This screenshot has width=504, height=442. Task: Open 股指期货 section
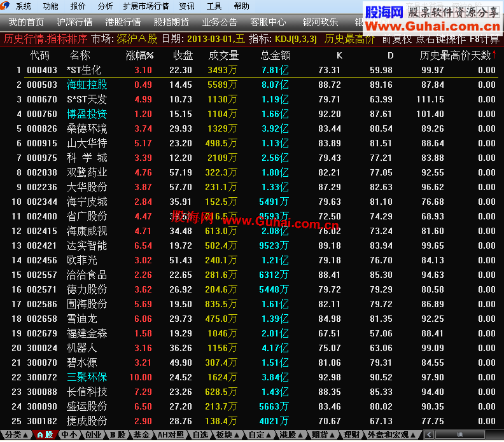click(x=171, y=22)
